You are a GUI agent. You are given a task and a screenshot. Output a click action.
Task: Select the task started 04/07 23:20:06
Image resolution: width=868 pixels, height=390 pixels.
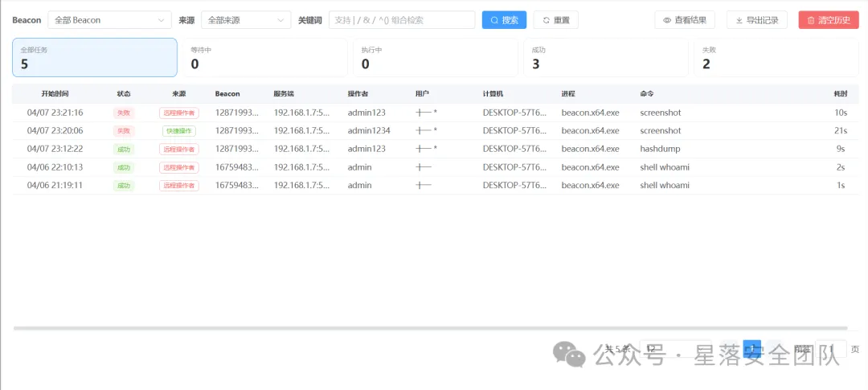coord(435,131)
